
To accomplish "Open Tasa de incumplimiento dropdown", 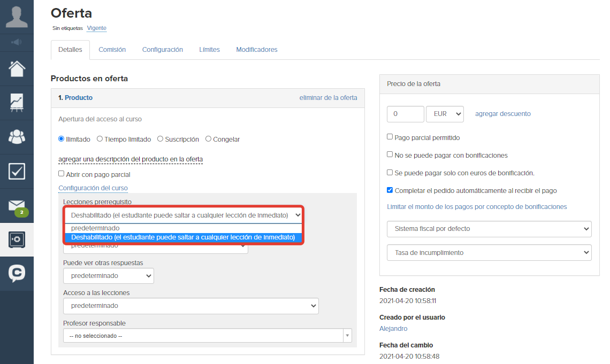I will click(489, 252).
